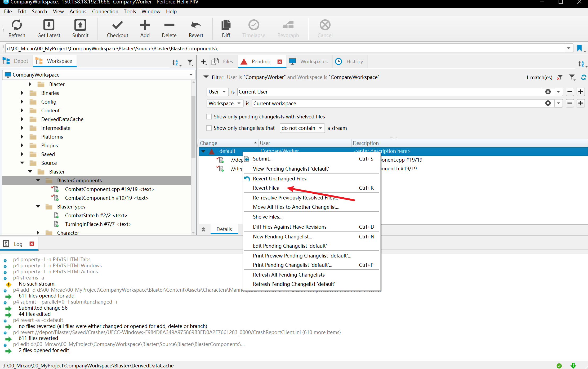Click the double chevron beside Details tab

point(203,229)
